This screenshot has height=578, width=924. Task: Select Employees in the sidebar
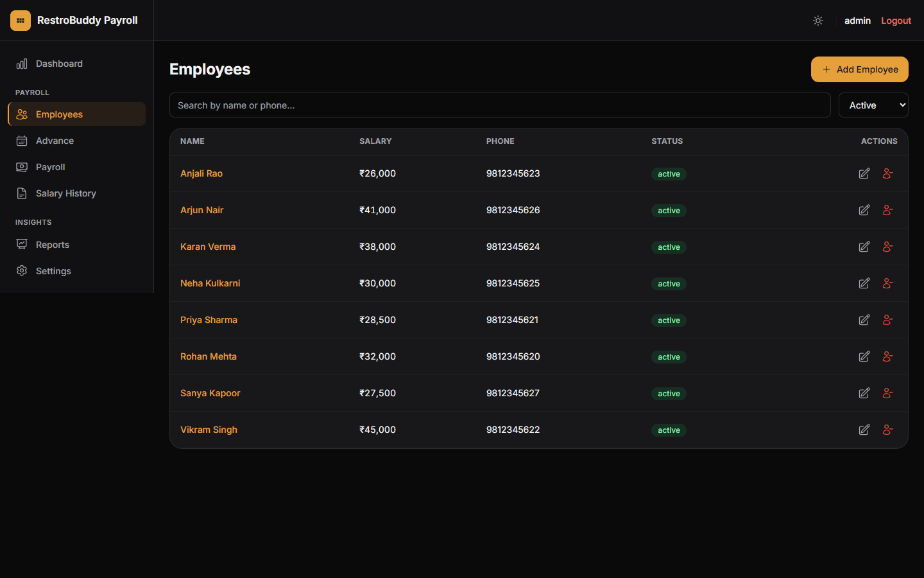76,114
